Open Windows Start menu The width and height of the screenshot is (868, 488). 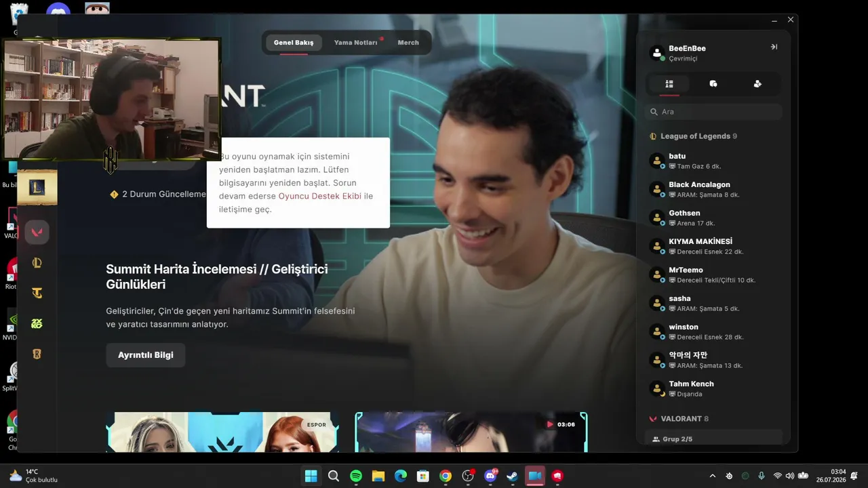[x=311, y=476]
